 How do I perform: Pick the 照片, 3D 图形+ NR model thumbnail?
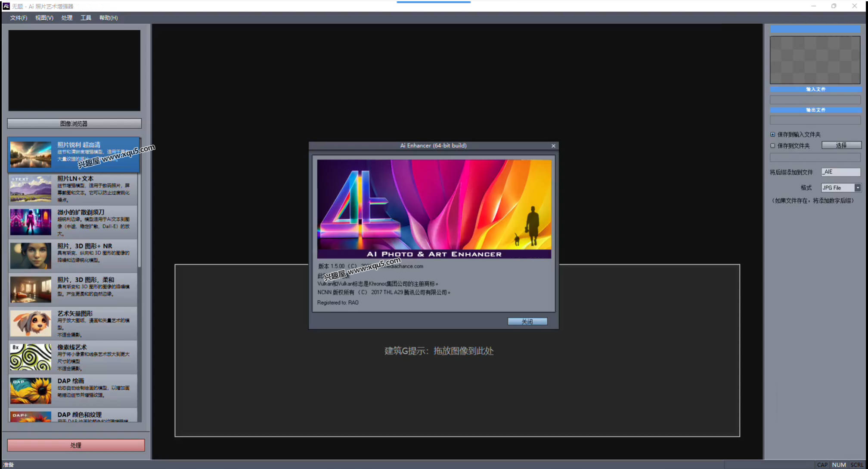(31, 256)
